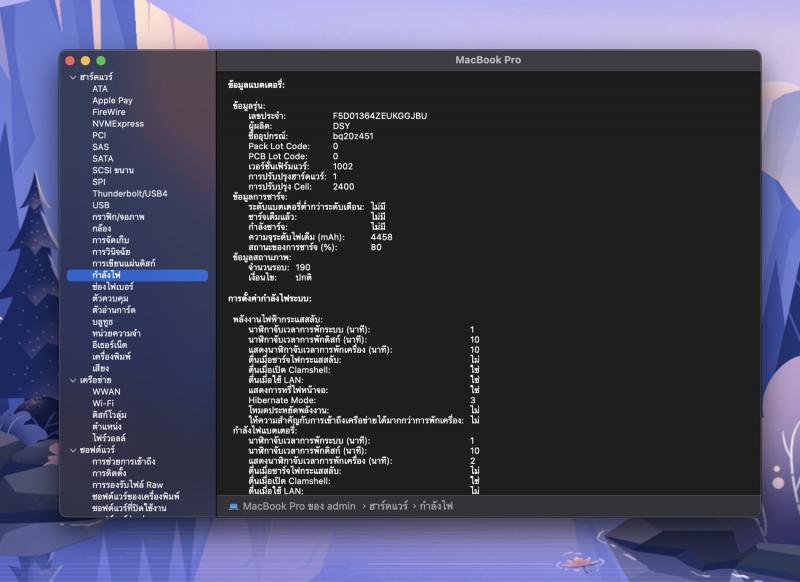The height and width of the screenshot is (582, 800).
Task: Click the device name bq20z451
Action: tap(353, 136)
